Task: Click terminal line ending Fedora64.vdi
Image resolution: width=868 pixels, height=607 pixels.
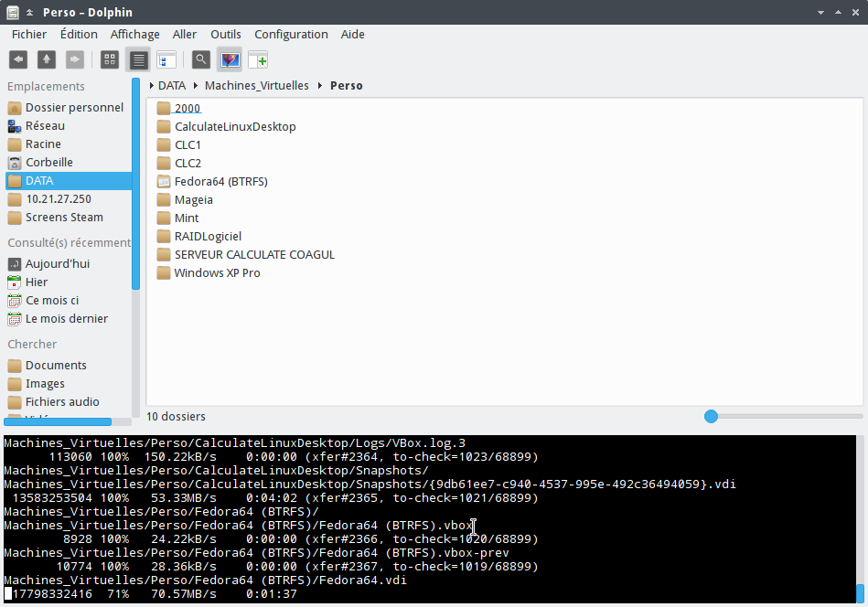Action: (206, 580)
